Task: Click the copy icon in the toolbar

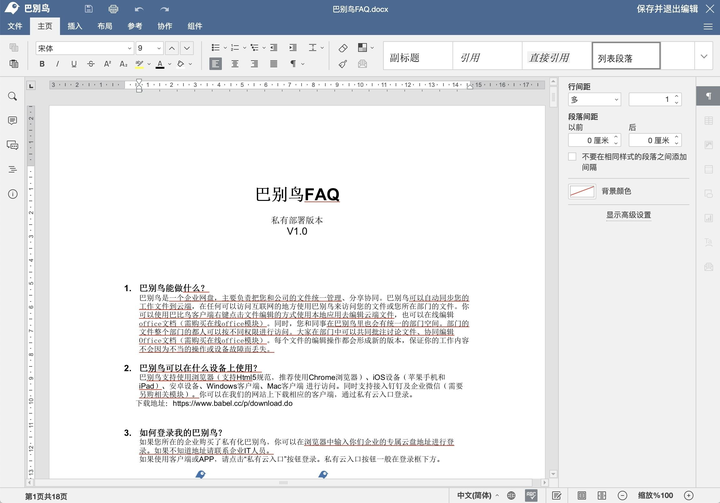Action: coord(14,47)
